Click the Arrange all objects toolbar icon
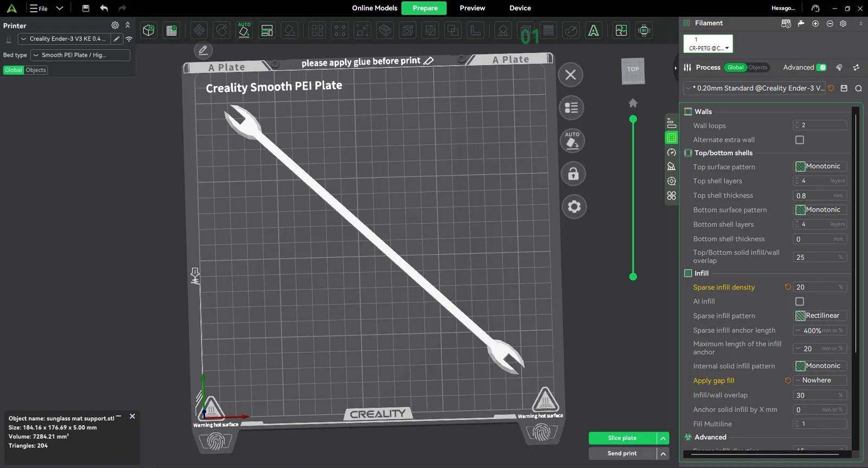Screen dimensions: 868x468 click(x=267, y=30)
